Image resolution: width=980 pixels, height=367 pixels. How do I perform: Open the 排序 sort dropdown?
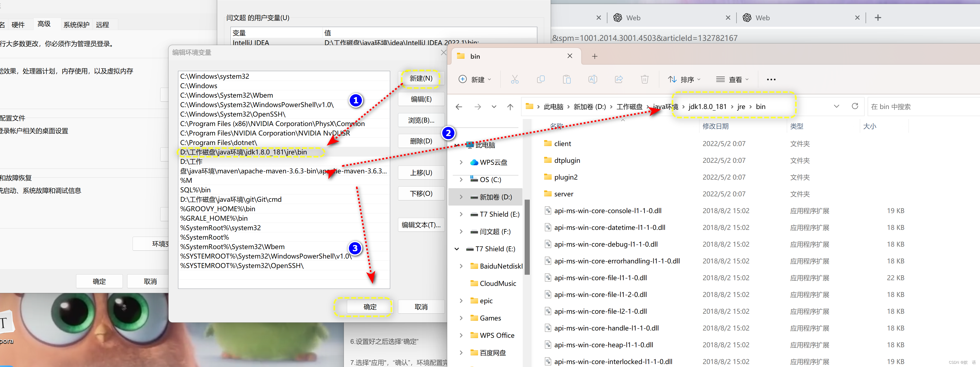[684, 80]
